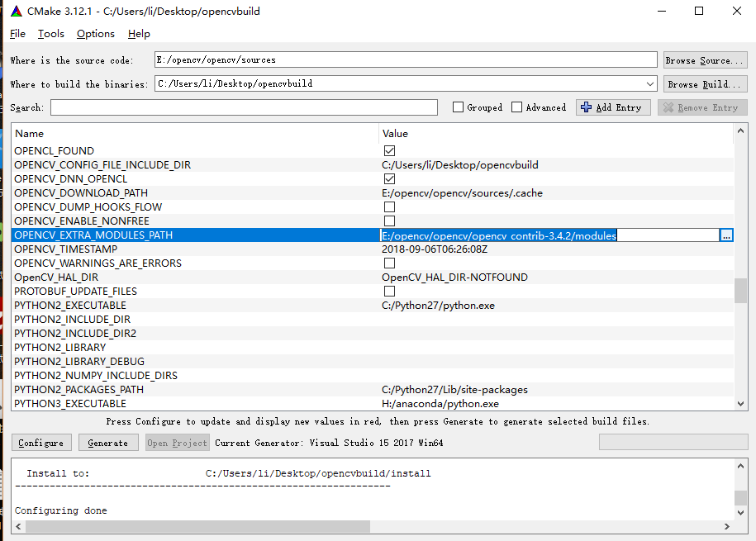Click in the source code path field

[x=406, y=59]
